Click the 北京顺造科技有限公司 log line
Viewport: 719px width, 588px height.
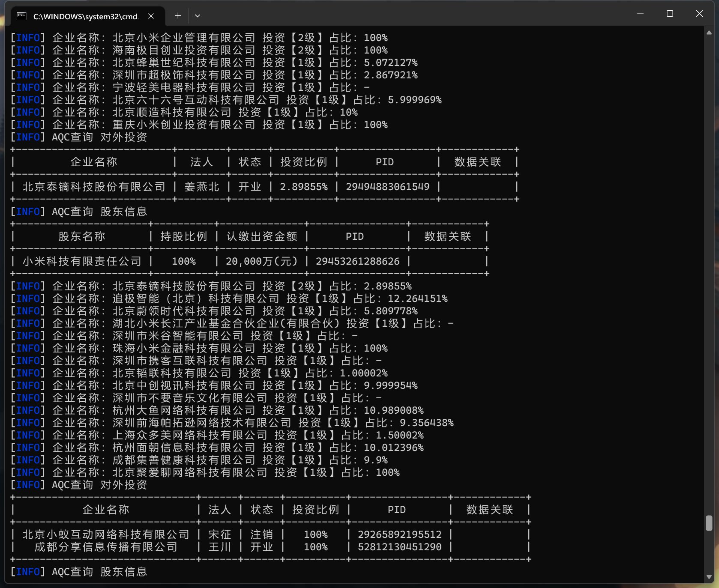pos(184,112)
